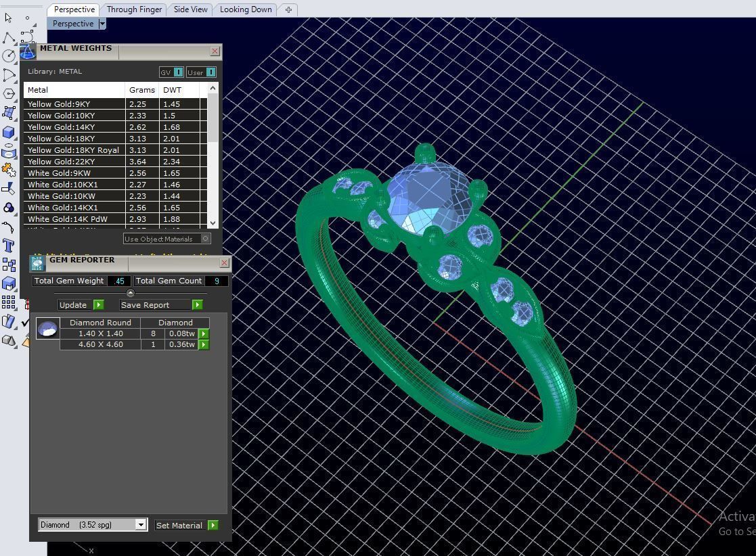
Task: Select the Yellow Gold:18KY Royal row
Action: 115,150
